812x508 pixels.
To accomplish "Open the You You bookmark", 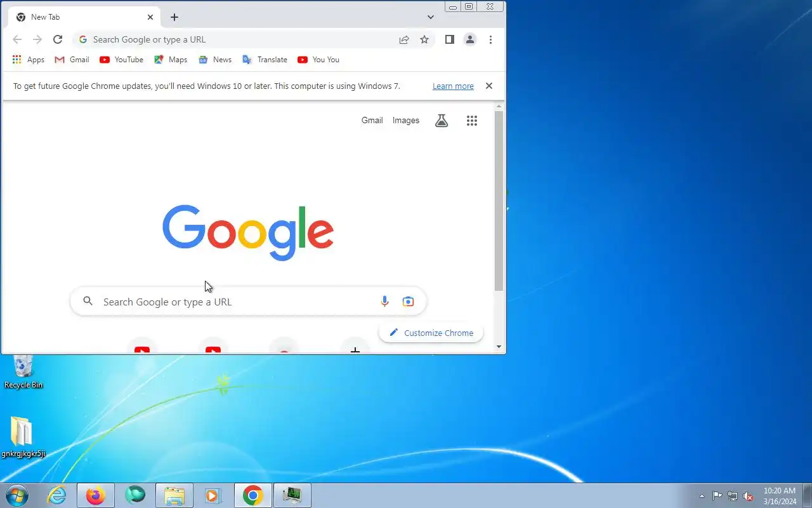I will (318, 60).
